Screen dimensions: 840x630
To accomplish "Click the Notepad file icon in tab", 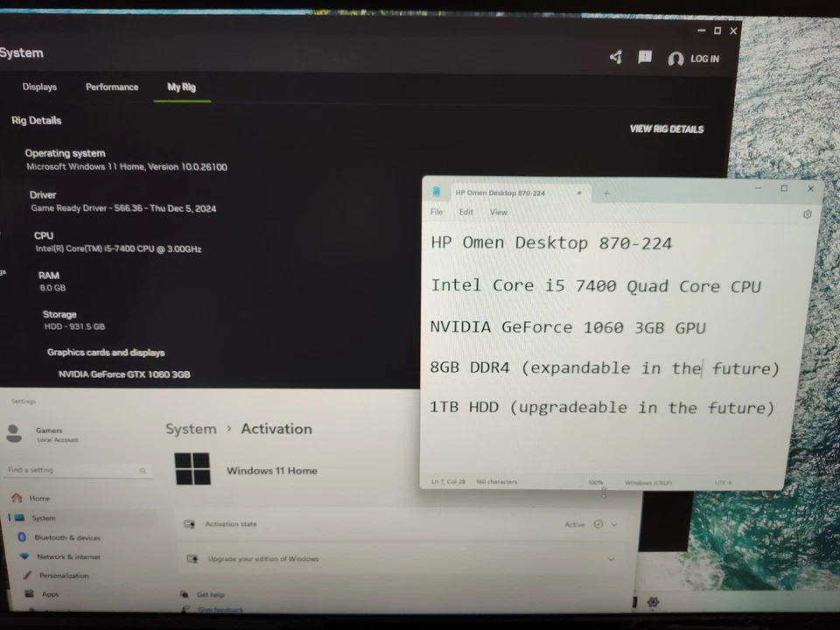I will [x=437, y=192].
